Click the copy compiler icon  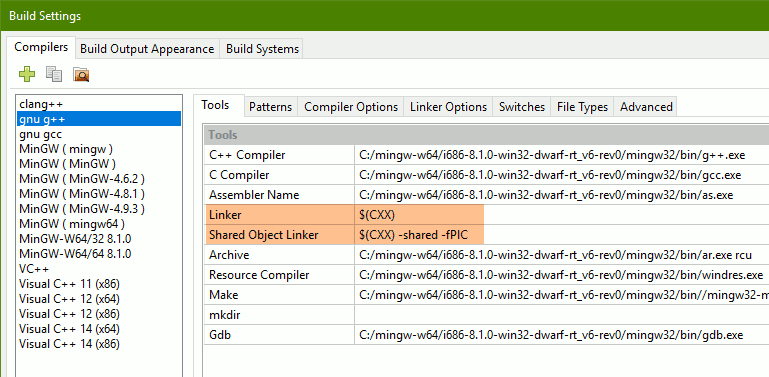(x=54, y=75)
